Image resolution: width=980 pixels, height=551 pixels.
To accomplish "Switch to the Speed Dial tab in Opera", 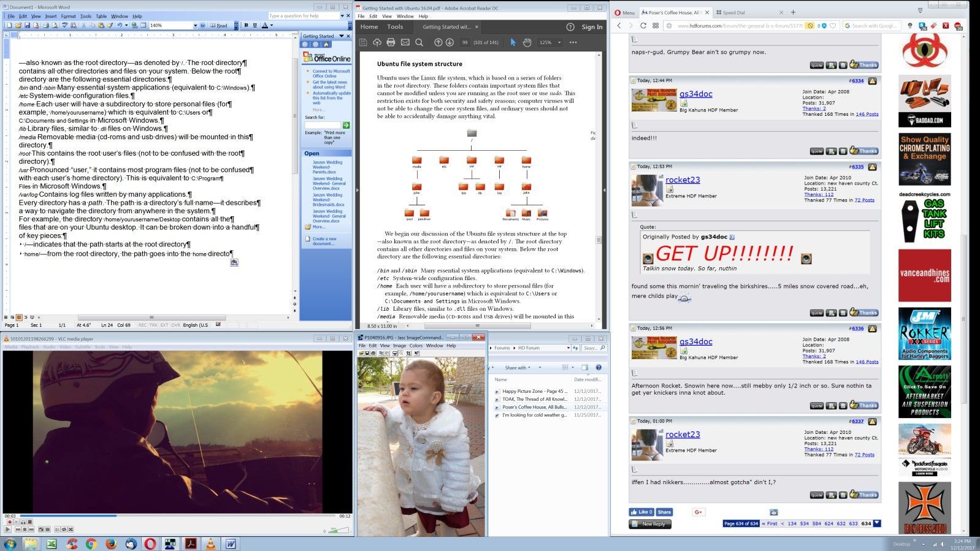I will 749,12.
